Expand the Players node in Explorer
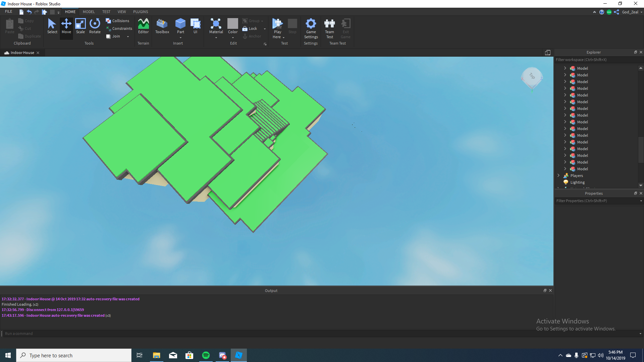Screen dimensions: 644x362 point(558,175)
